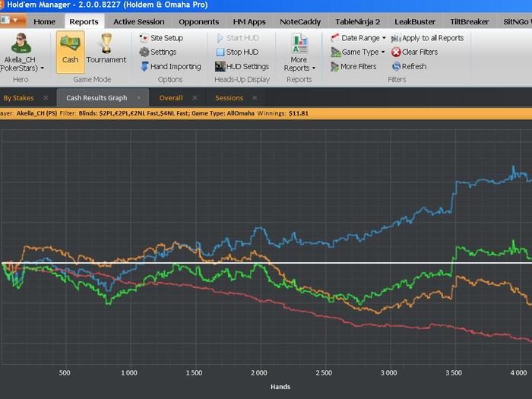This screenshot has width=532, height=399.
Task: Switch to the Home ribbon tab
Action: click(44, 22)
